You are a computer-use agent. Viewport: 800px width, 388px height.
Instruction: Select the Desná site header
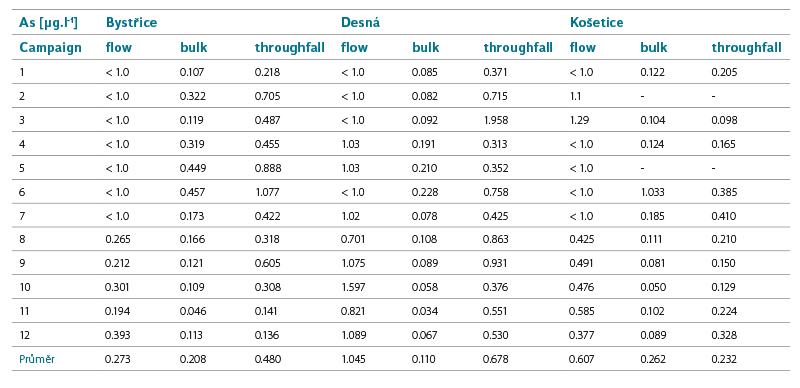tap(360, 23)
